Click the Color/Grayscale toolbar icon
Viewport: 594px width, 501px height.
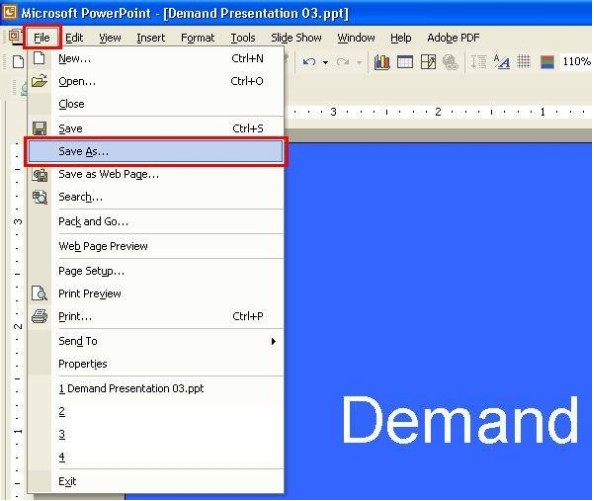pos(547,62)
